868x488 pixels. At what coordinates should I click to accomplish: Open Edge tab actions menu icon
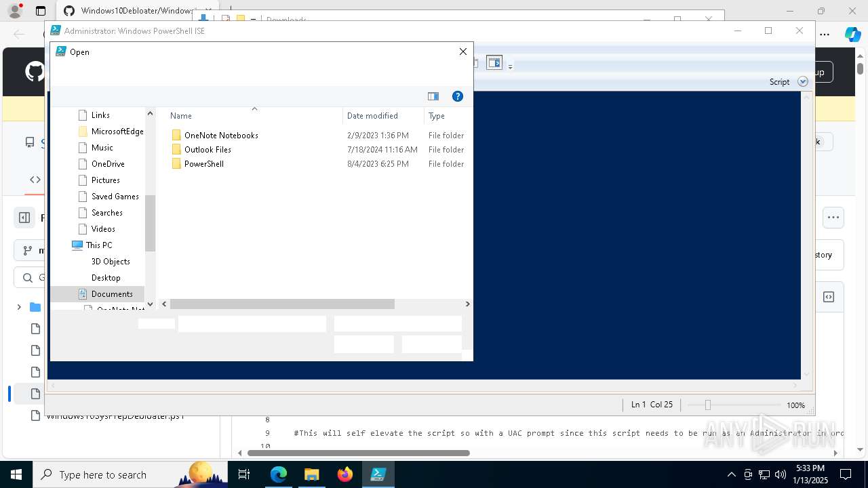pos(41,11)
